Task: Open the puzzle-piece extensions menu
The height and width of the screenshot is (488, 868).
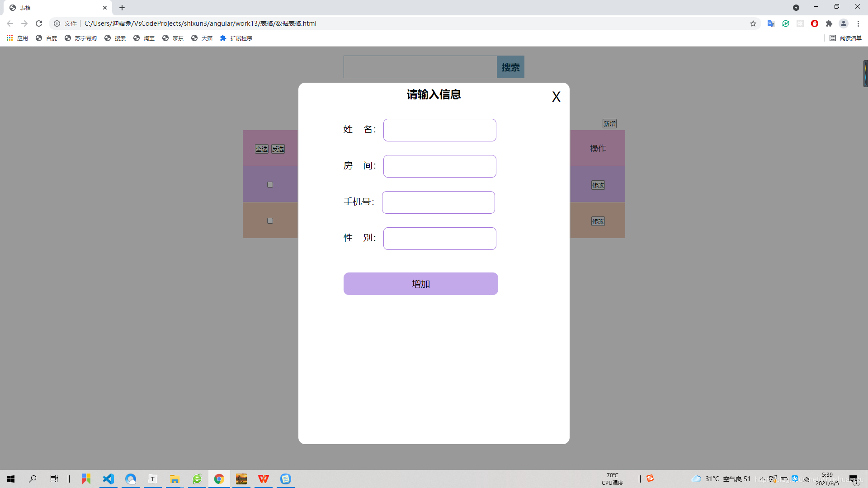Action: pyautogui.click(x=829, y=23)
